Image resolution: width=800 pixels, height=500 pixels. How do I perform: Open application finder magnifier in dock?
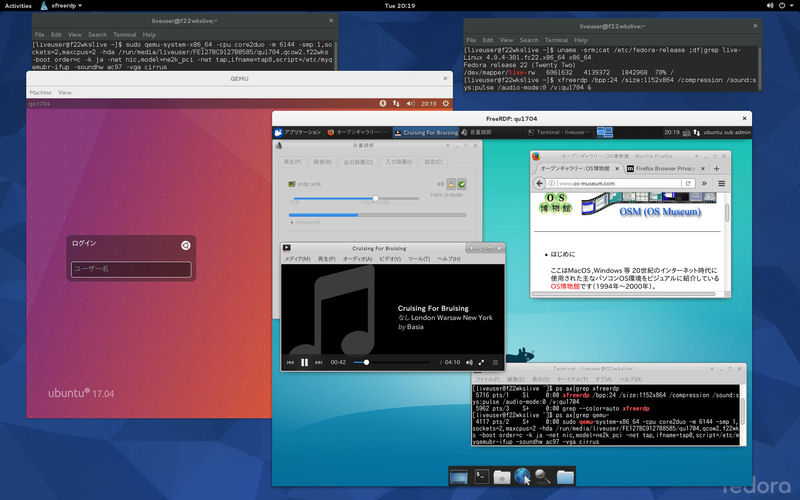[542, 477]
